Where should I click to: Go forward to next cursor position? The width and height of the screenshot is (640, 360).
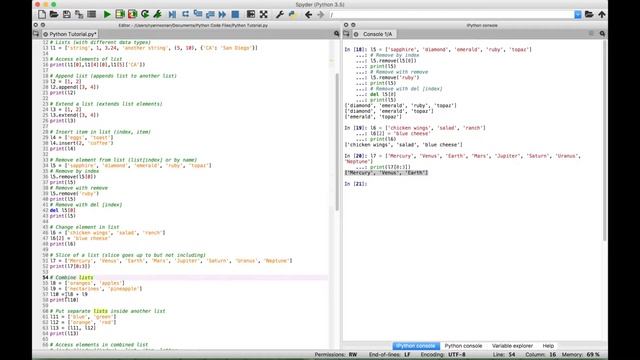coord(321,14)
